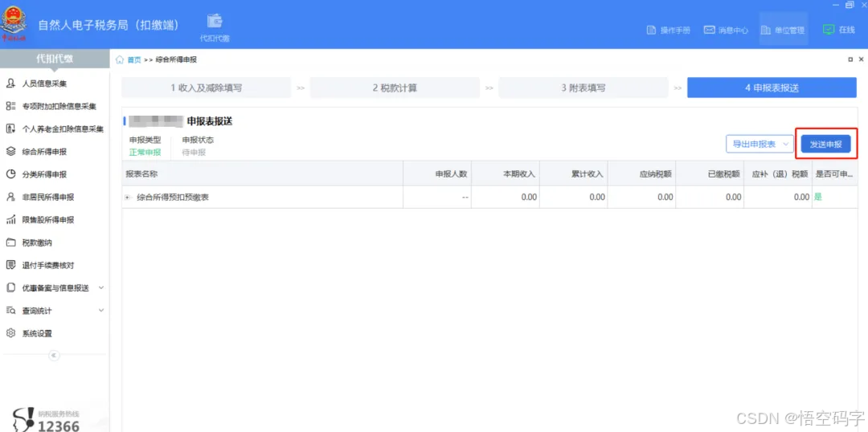Click the 专项附加扣除信息采集 list icon
The height and width of the screenshot is (432, 868).
tap(10, 106)
